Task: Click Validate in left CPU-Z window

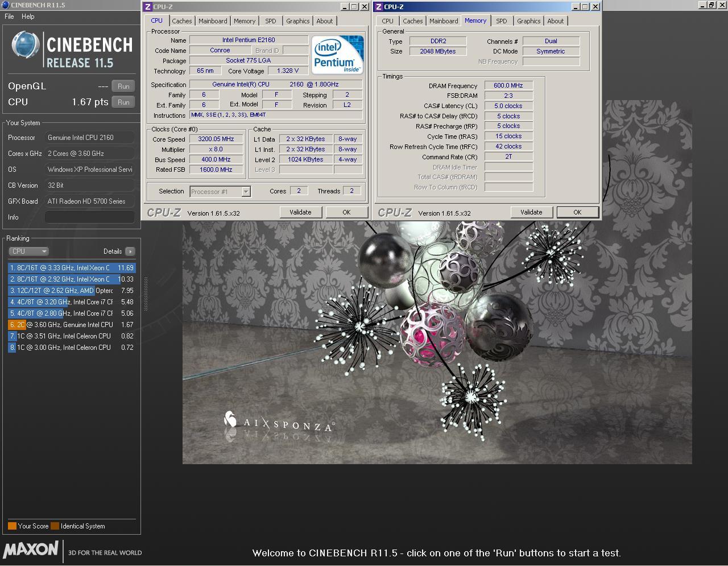Action: (x=300, y=212)
